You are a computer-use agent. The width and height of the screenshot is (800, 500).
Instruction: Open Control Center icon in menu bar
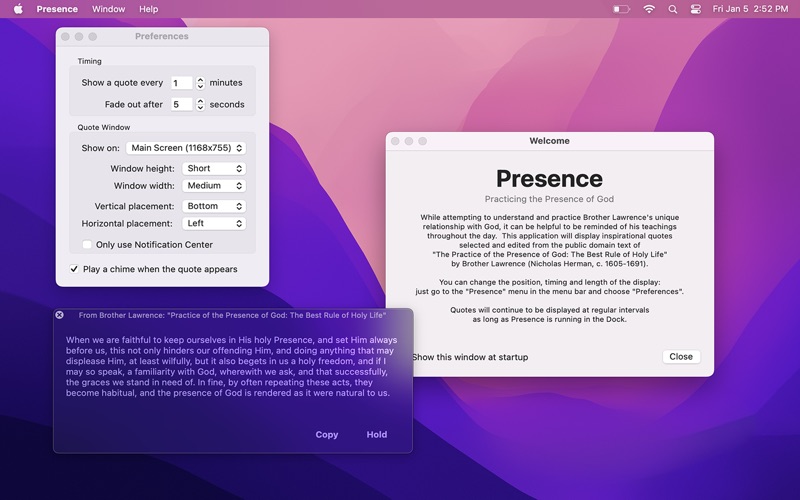(695, 9)
